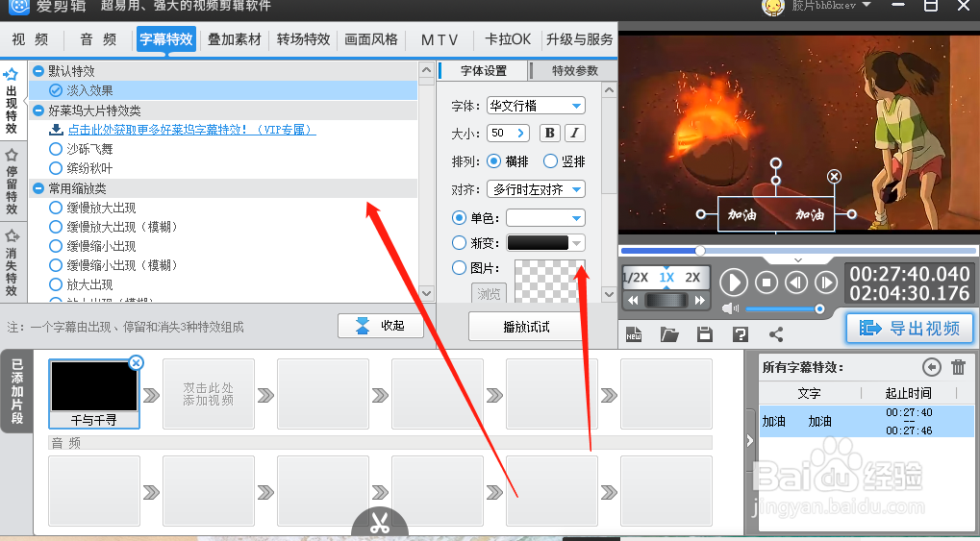Image resolution: width=980 pixels, height=541 pixels.
Task: Collapse the 常用缩放类 category
Action: [38, 188]
